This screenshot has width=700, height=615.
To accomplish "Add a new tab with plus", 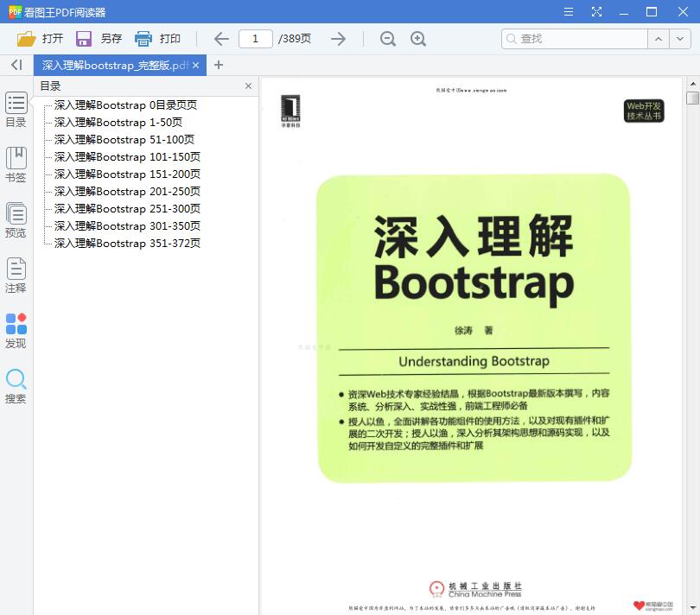I will pos(219,65).
